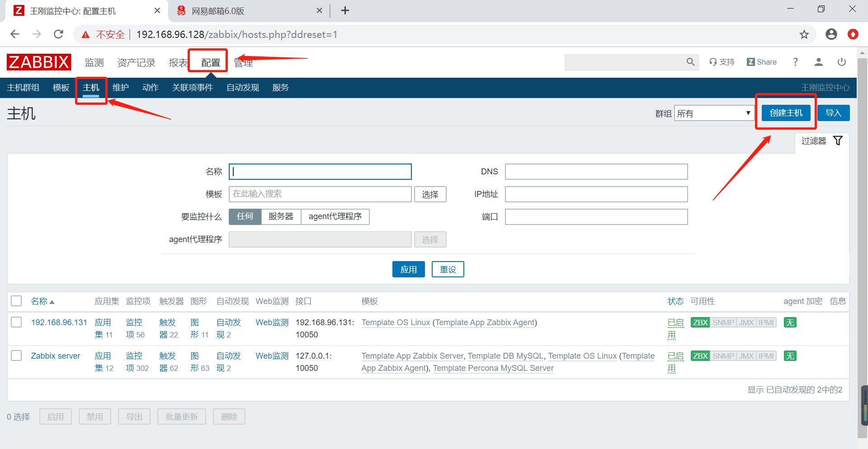Click 无 encryption badge for Zabbix server
The height and width of the screenshot is (449, 868).
click(790, 356)
